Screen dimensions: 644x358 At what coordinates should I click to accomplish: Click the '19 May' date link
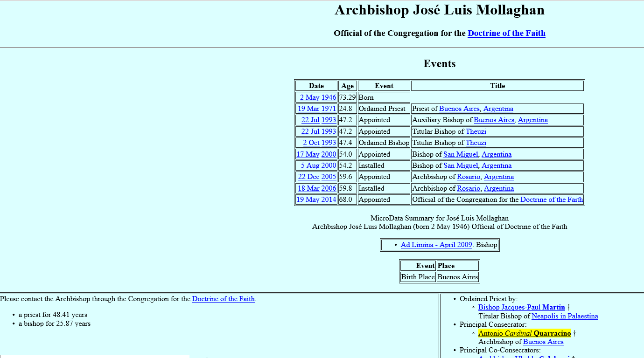[x=308, y=200]
